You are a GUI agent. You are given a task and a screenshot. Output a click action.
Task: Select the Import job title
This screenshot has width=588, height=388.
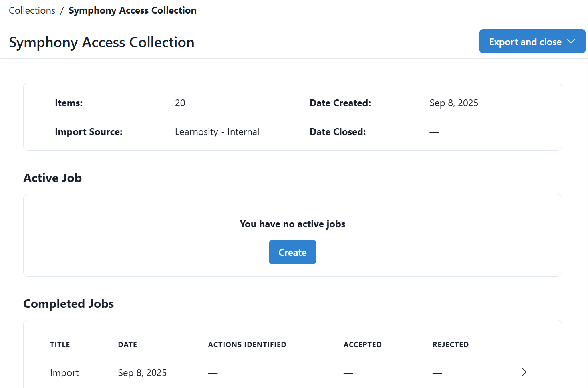[64, 373]
